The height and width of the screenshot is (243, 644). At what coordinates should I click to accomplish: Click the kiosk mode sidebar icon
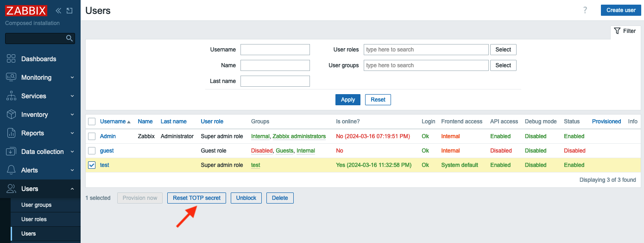(69, 11)
